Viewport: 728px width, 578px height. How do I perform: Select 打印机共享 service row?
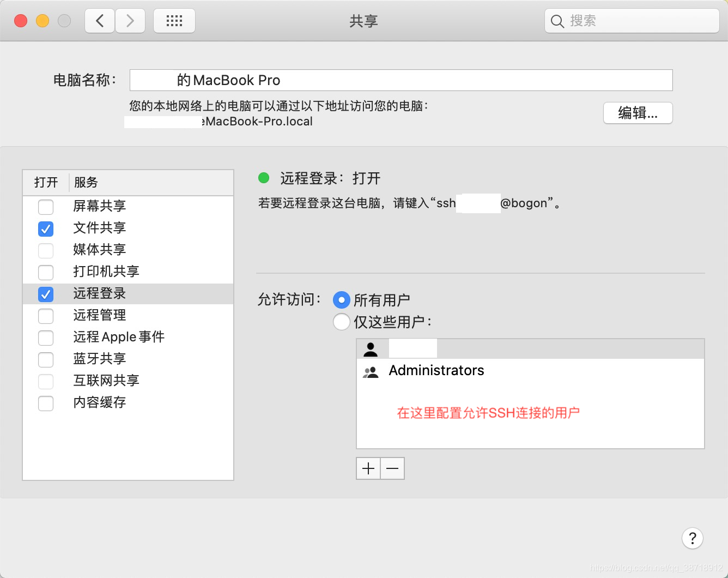tap(128, 272)
